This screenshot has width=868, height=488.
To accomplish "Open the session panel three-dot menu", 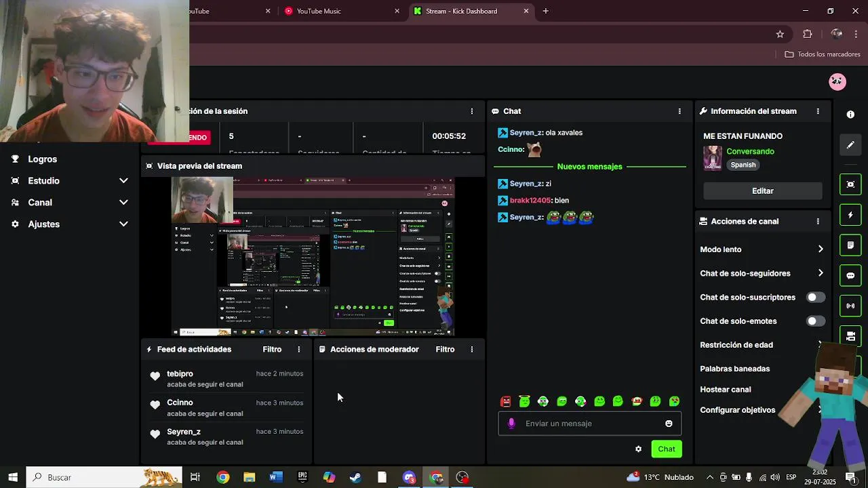I will (x=472, y=111).
